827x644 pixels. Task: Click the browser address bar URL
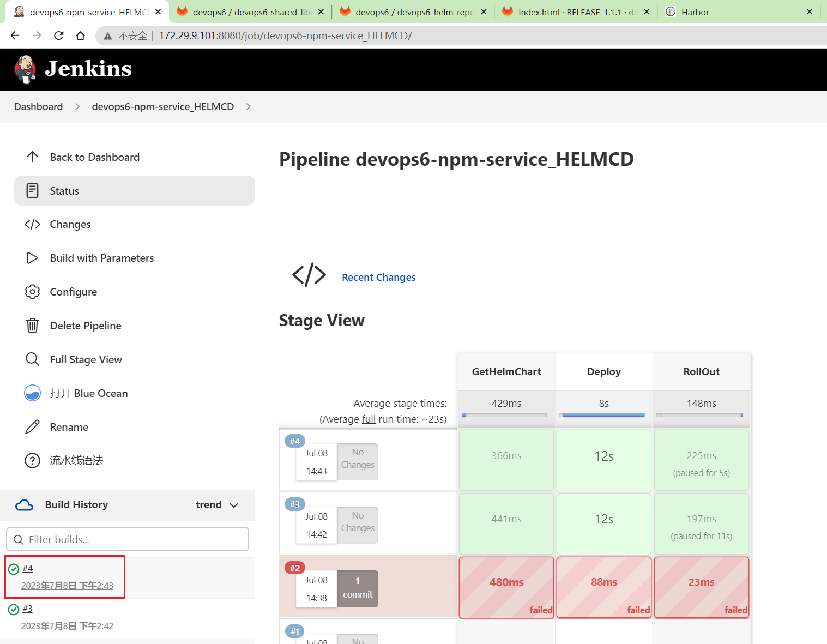tap(285, 36)
